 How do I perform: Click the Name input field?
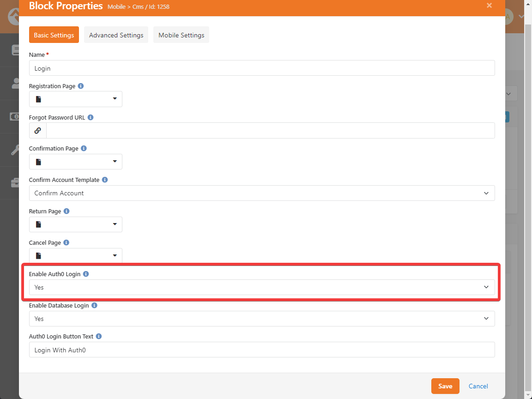pos(262,68)
